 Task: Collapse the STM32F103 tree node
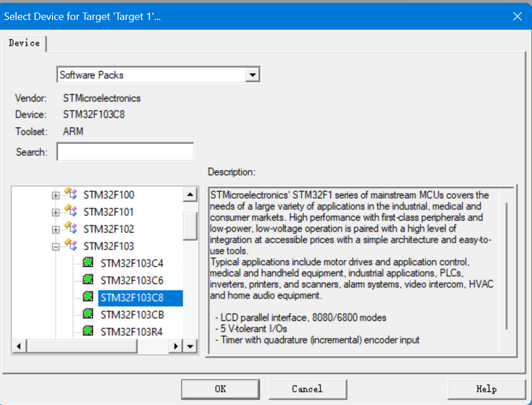[x=55, y=247]
